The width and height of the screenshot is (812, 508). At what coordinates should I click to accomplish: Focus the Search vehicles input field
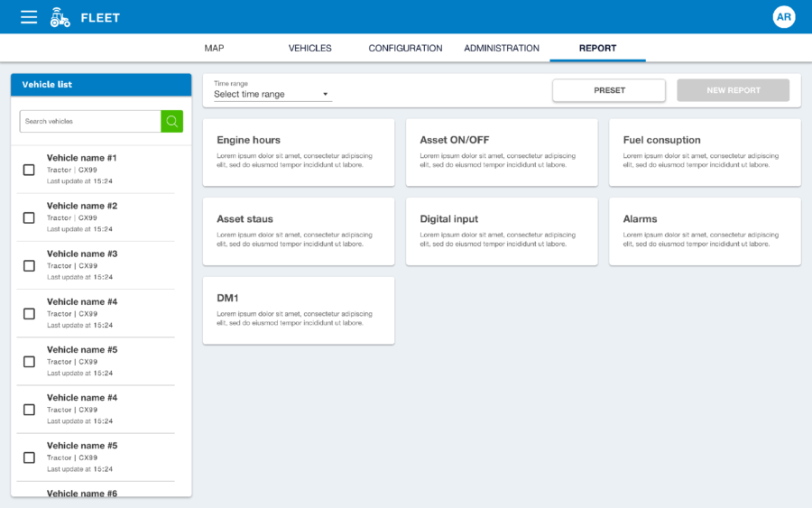(90, 121)
